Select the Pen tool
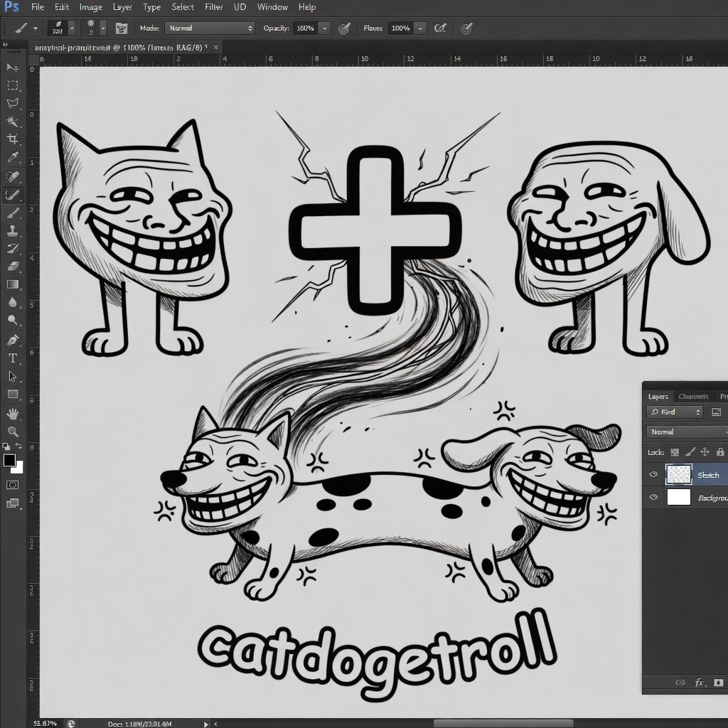 [13, 340]
